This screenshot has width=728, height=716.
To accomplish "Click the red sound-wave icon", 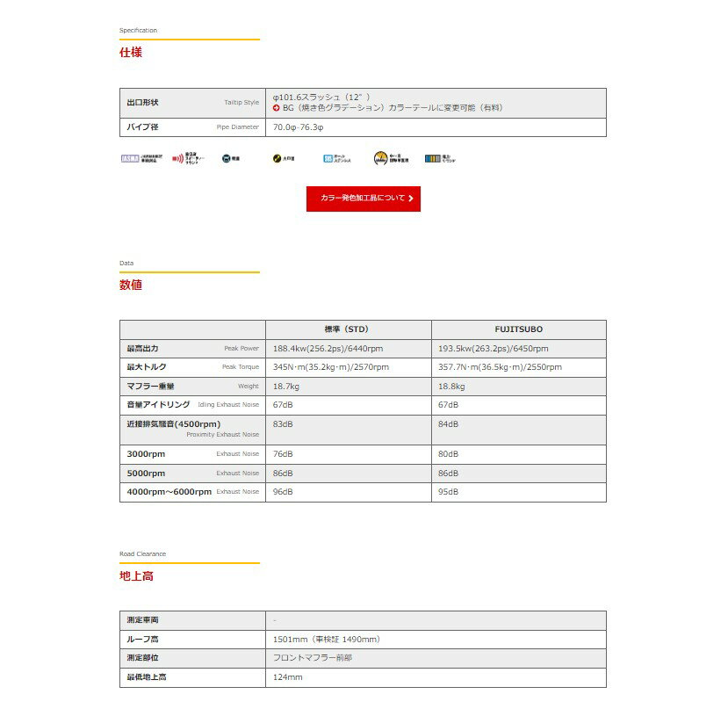I will click(x=177, y=159).
